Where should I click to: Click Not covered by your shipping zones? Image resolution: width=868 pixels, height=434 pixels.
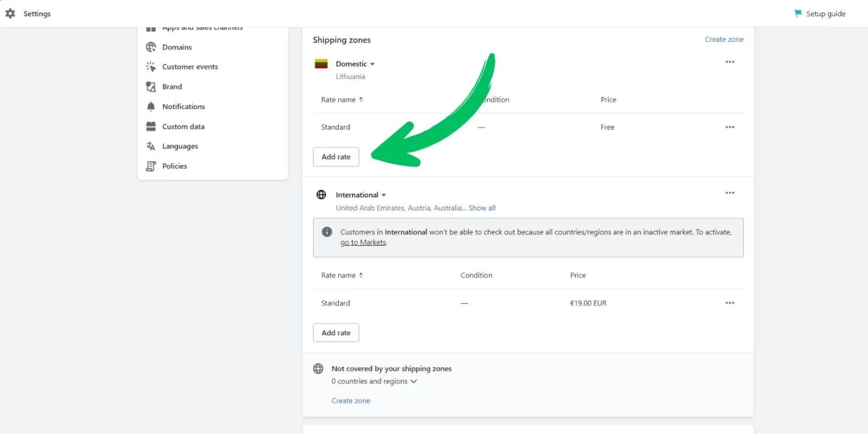(392, 368)
